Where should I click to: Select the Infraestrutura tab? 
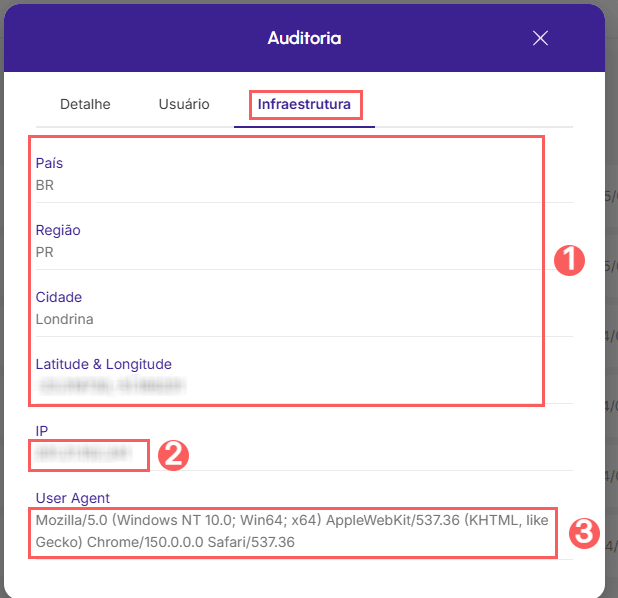click(x=304, y=104)
